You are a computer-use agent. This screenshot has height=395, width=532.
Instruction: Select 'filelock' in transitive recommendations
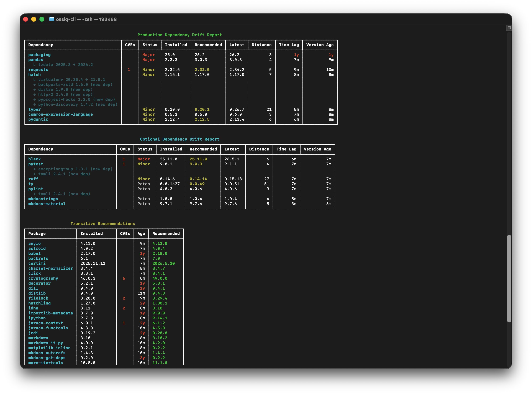[38, 298]
